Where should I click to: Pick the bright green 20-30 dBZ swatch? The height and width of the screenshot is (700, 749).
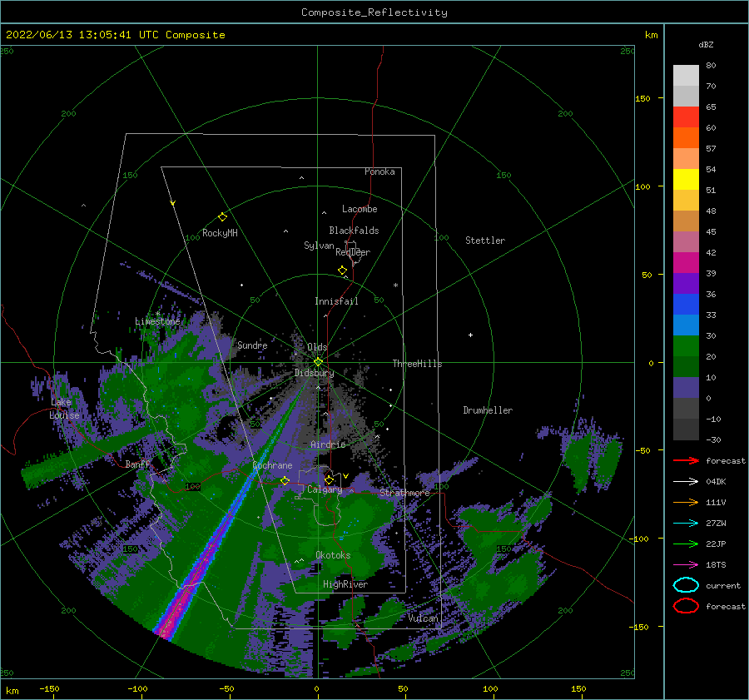[686, 346]
